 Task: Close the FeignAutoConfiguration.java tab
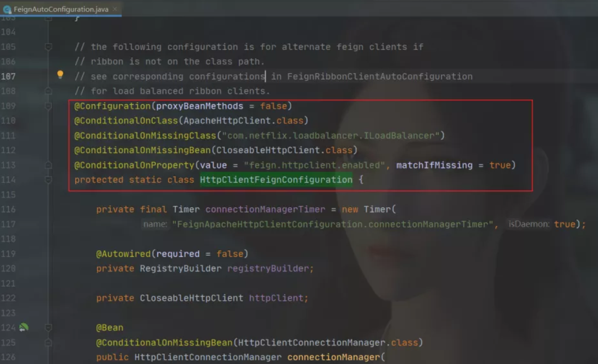(x=115, y=9)
